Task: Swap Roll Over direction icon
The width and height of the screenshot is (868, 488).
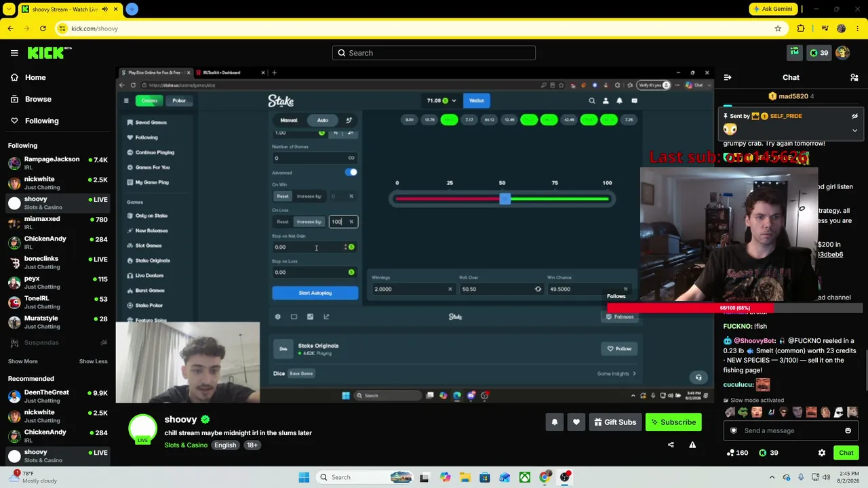Action: (538, 289)
